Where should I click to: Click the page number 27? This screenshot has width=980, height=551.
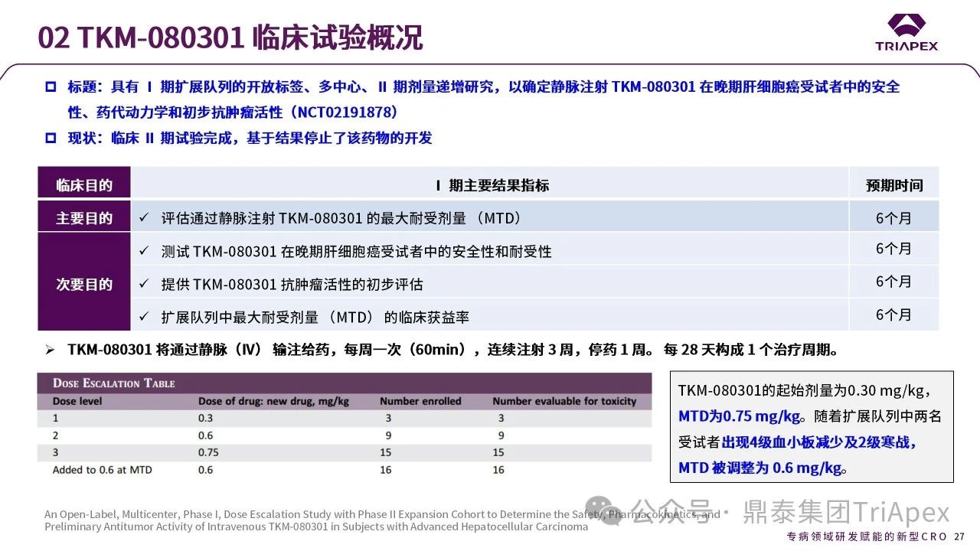(959, 537)
